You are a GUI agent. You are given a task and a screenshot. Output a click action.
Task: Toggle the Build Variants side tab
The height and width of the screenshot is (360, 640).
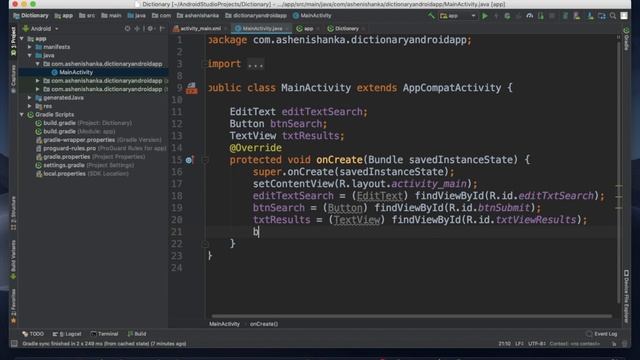click(13, 259)
